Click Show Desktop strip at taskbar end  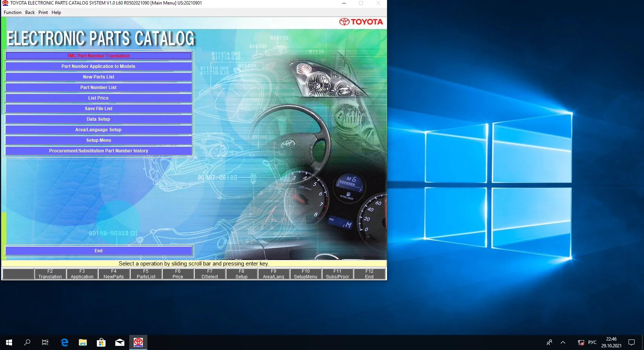[643, 342]
